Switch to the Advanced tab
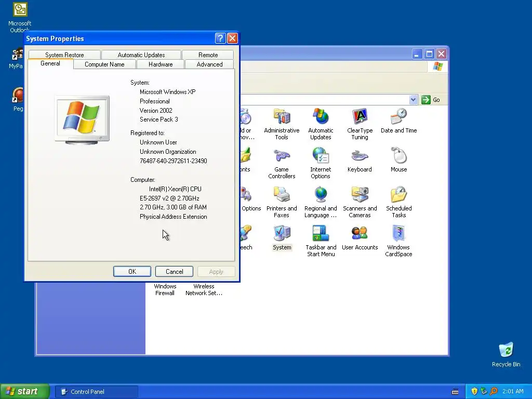This screenshot has height=399, width=532. [x=210, y=64]
